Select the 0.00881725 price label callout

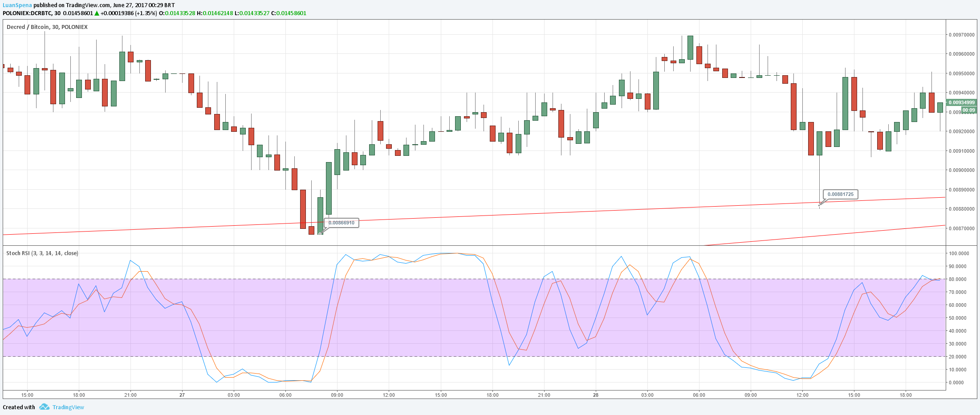841,194
